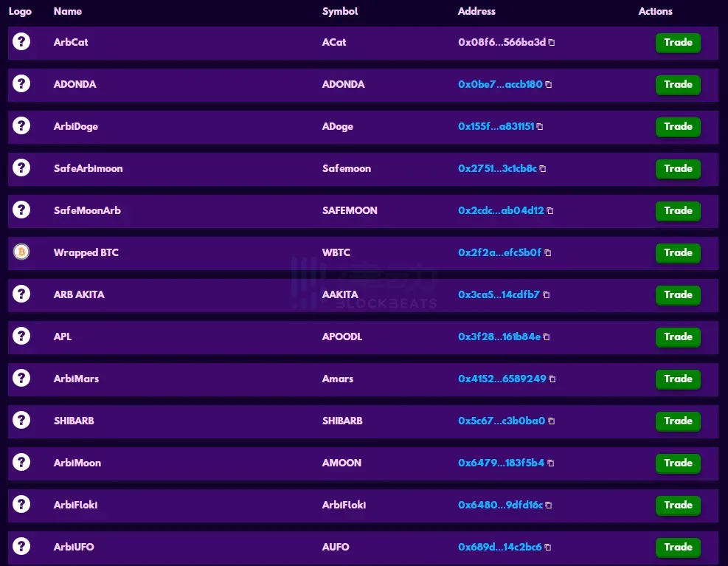Click the Wrapped BTC logo icon

(21, 252)
